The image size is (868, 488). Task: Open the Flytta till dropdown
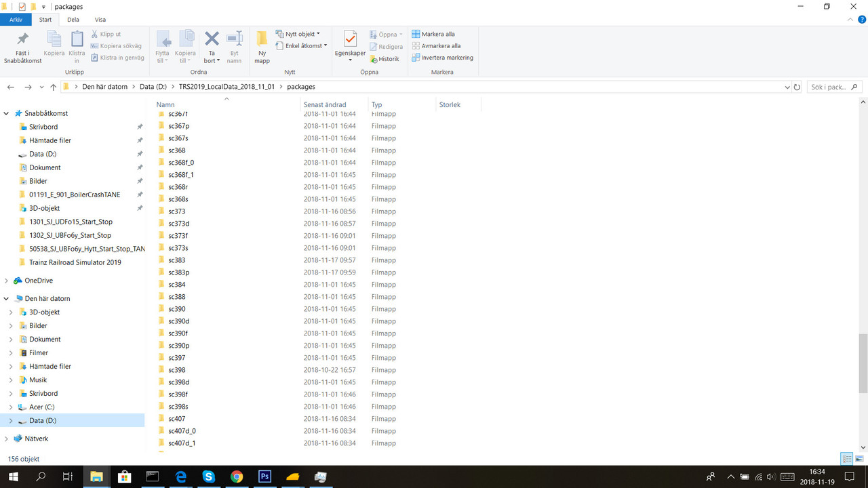pyautogui.click(x=163, y=46)
